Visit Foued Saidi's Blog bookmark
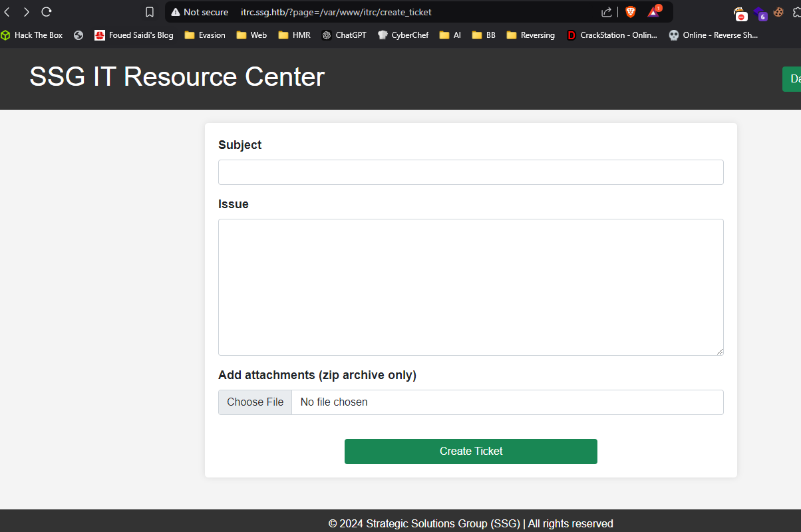Screen dimensions: 801x532 [x=134, y=35]
